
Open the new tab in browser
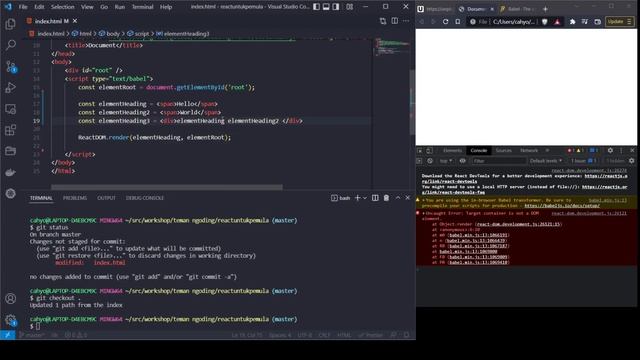[545, 9]
